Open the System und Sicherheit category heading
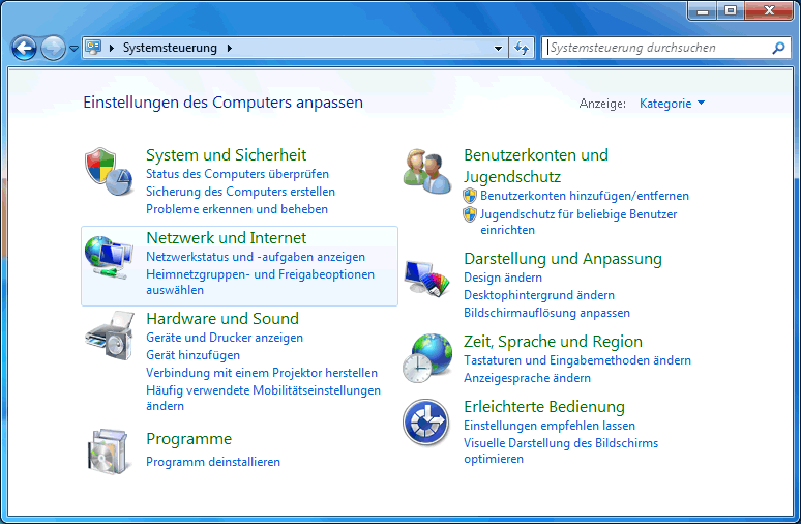The width and height of the screenshot is (801, 524). click(226, 155)
